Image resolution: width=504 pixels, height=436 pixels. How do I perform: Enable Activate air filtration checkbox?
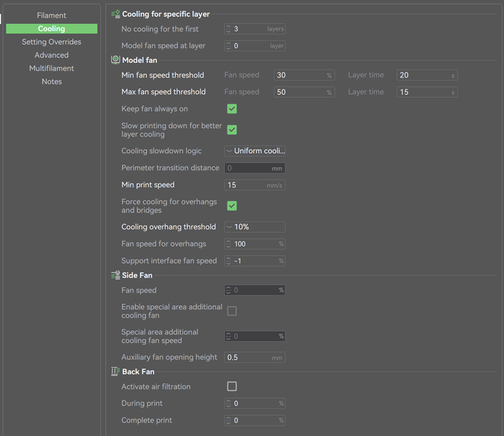pyautogui.click(x=232, y=386)
